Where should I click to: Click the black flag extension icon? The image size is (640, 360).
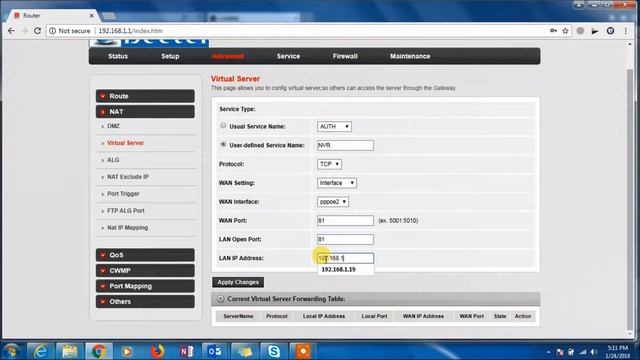click(595, 31)
